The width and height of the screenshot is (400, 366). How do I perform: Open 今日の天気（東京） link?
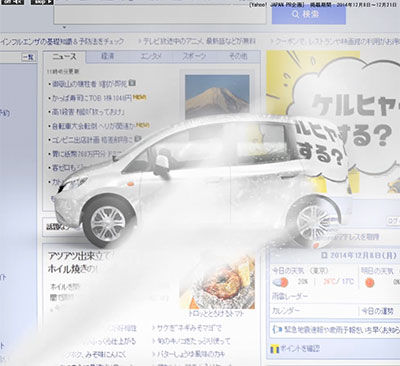point(300,270)
